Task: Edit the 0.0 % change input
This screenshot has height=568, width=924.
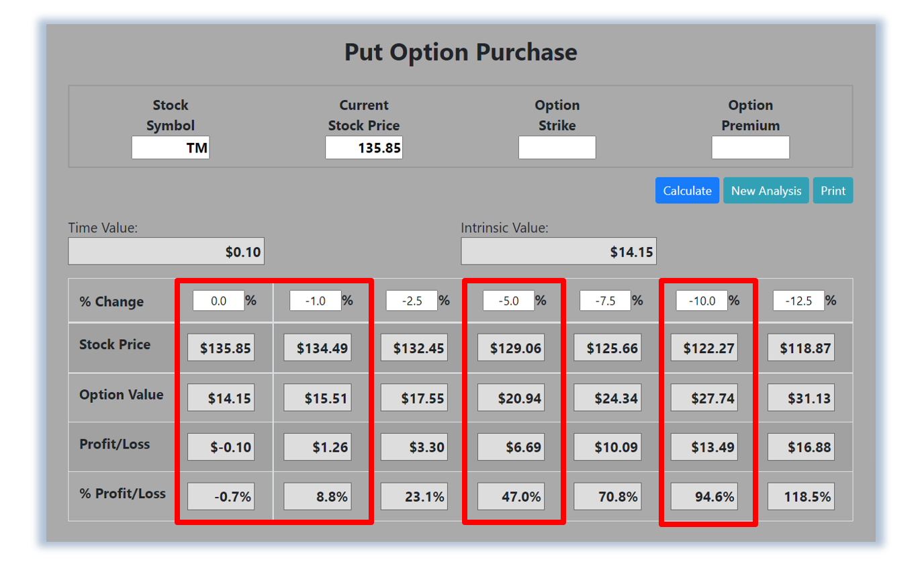Action: point(219,301)
